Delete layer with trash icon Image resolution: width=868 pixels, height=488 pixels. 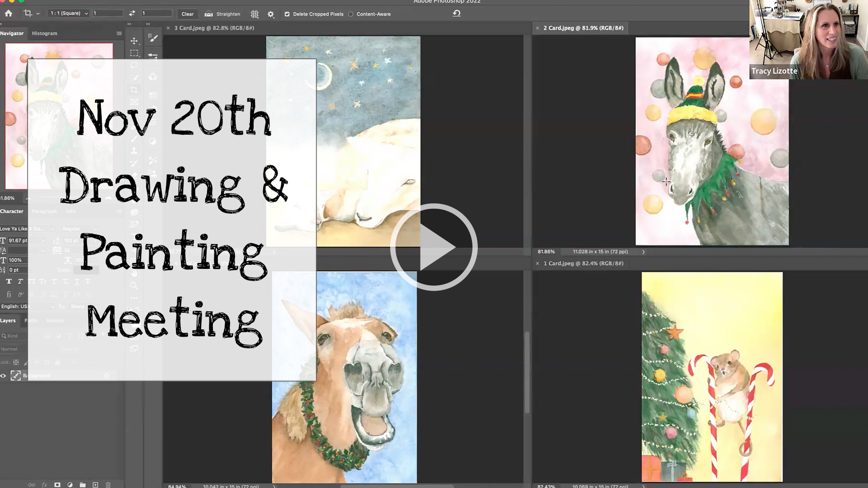(x=108, y=485)
